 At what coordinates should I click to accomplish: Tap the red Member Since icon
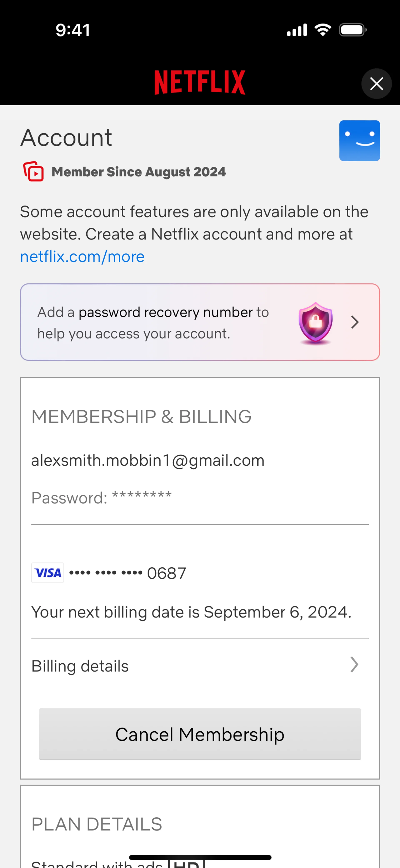33,171
